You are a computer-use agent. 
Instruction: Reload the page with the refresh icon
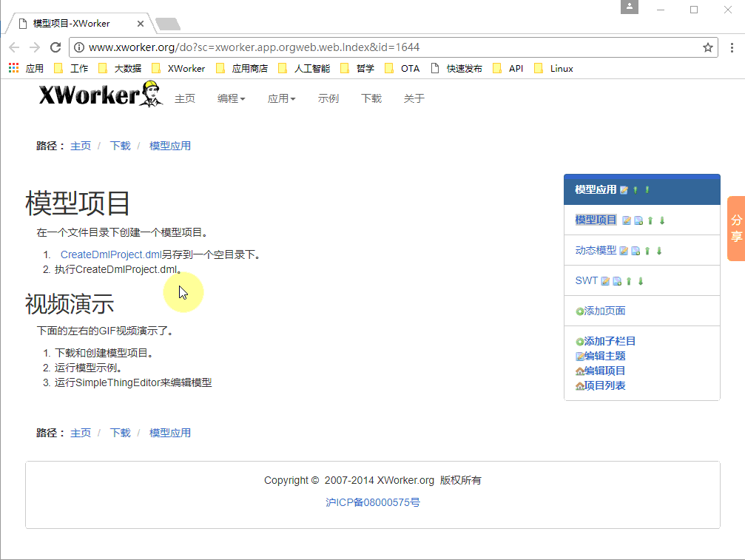(x=55, y=47)
